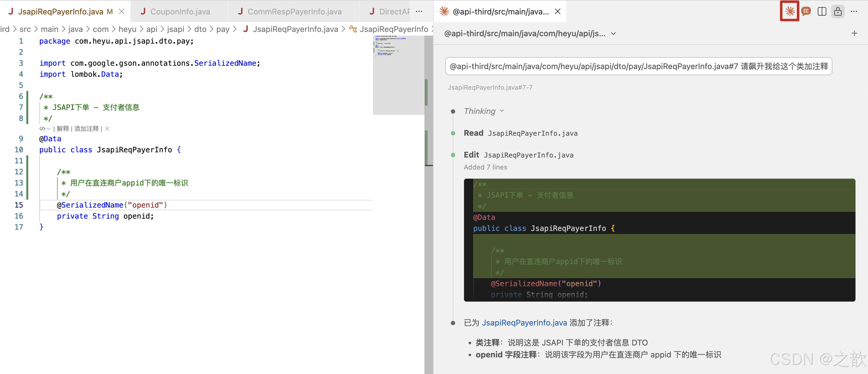This screenshot has height=374, width=868.
Task: Close the Claude @api-third panel tab
Action: pos(558,11)
